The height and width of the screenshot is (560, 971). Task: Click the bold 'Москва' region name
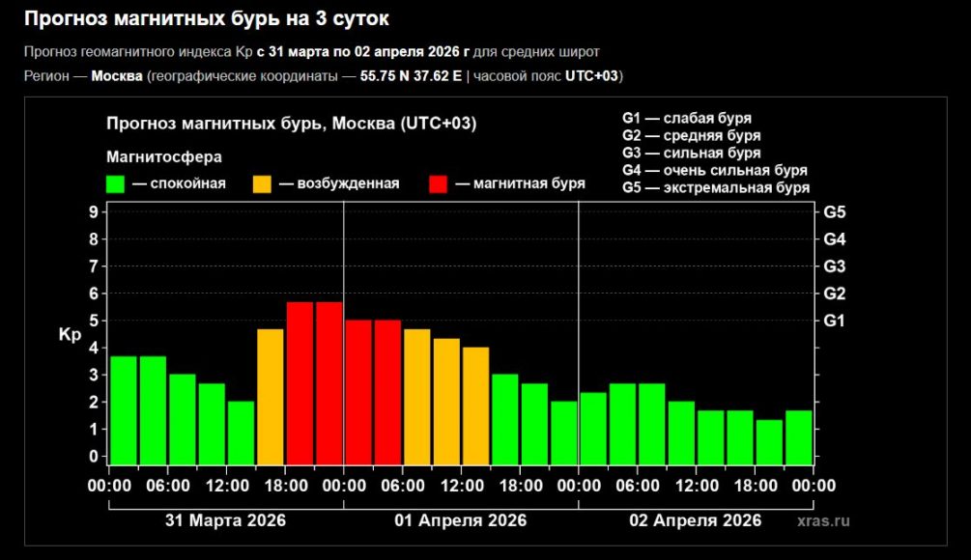(117, 76)
